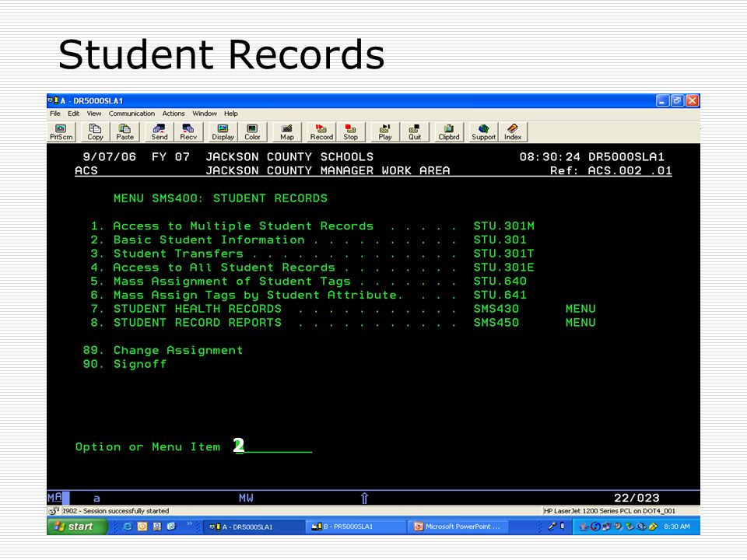
Task: Click program code STU.301M
Action: pyautogui.click(x=504, y=226)
